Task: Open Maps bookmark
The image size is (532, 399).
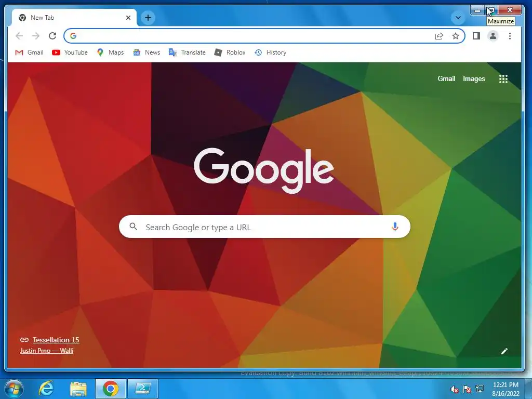Action: click(x=110, y=52)
